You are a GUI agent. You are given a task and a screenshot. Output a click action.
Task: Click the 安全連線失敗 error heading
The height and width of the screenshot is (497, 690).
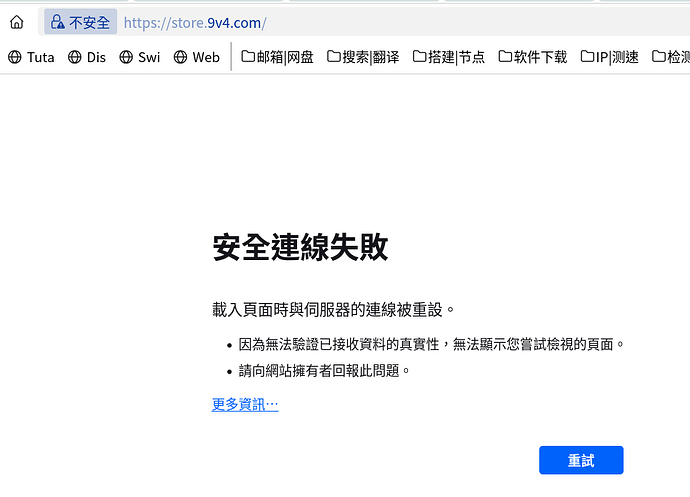(300, 247)
